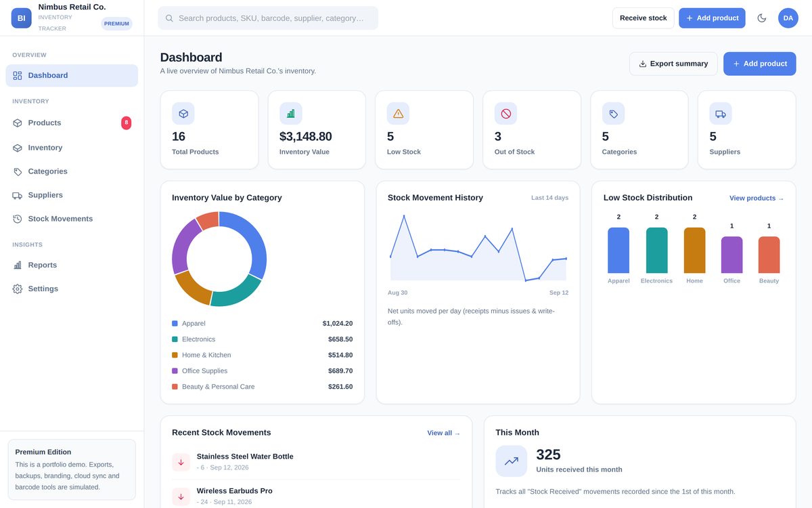
Task: Click the red Beauty bar in Low Stock chart
Action: click(769, 255)
